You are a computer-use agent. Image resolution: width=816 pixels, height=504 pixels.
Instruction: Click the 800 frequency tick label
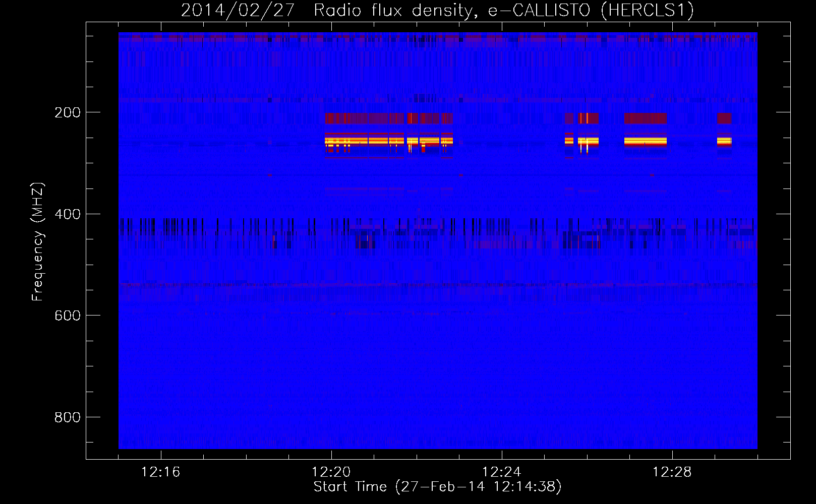(68, 417)
